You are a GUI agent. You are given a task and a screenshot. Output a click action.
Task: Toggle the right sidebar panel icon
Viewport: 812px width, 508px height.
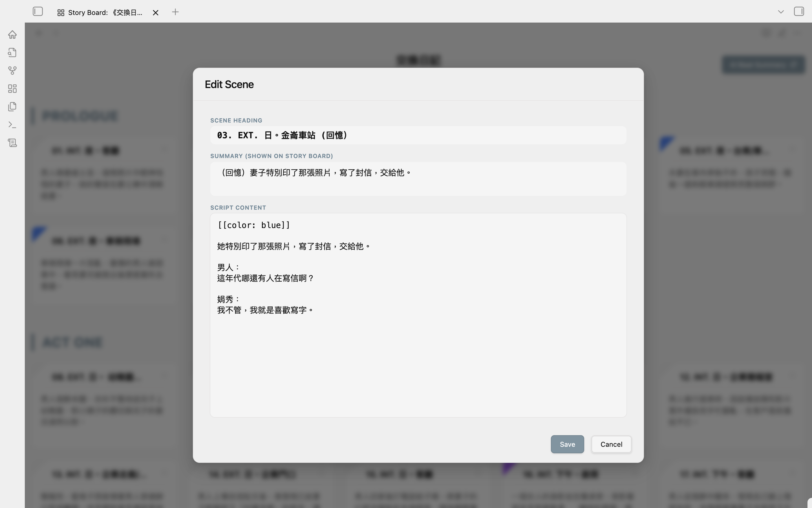pyautogui.click(x=799, y=12)
